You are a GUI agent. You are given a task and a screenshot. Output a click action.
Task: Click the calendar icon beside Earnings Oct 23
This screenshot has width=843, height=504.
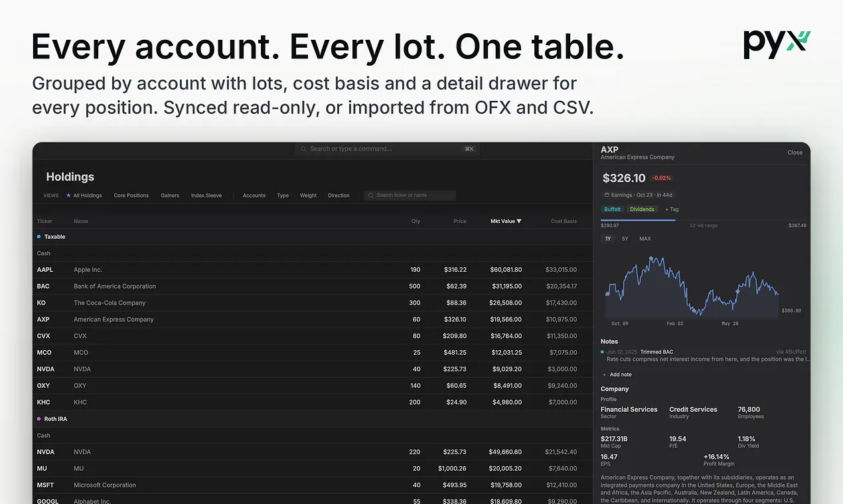607,195
